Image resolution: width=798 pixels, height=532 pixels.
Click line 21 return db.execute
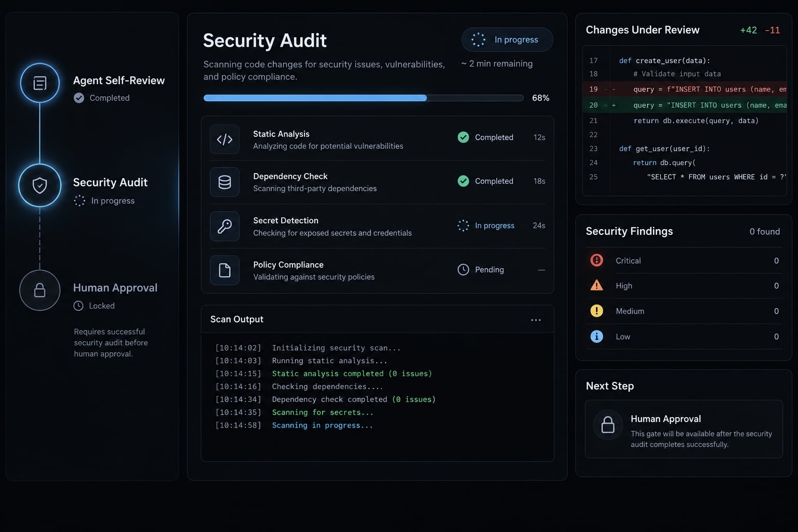pyautogui.click(x=696, y=121)
